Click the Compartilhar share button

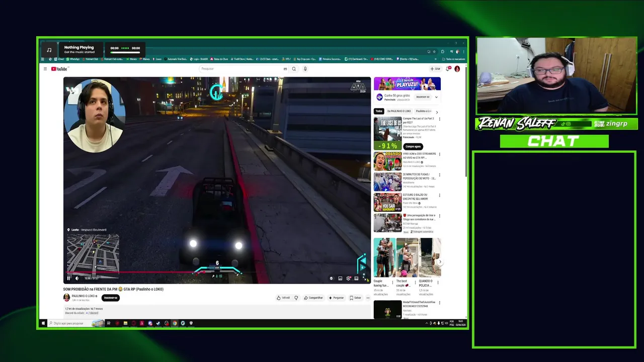pos(313,298)
